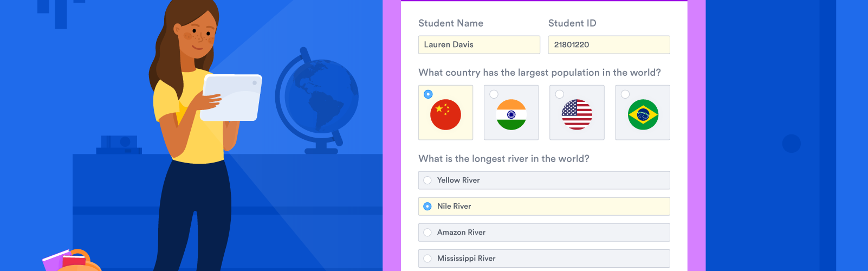
Task: Select the China radio button
Action: 428,94
